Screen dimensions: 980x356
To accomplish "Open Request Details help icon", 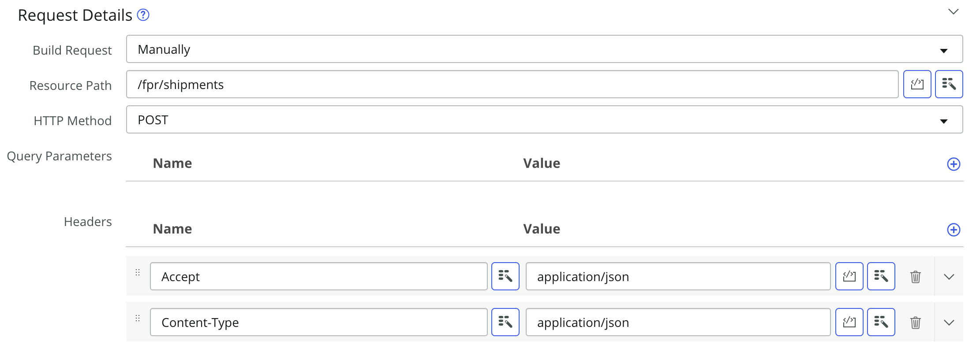I will tap(143, 15).
